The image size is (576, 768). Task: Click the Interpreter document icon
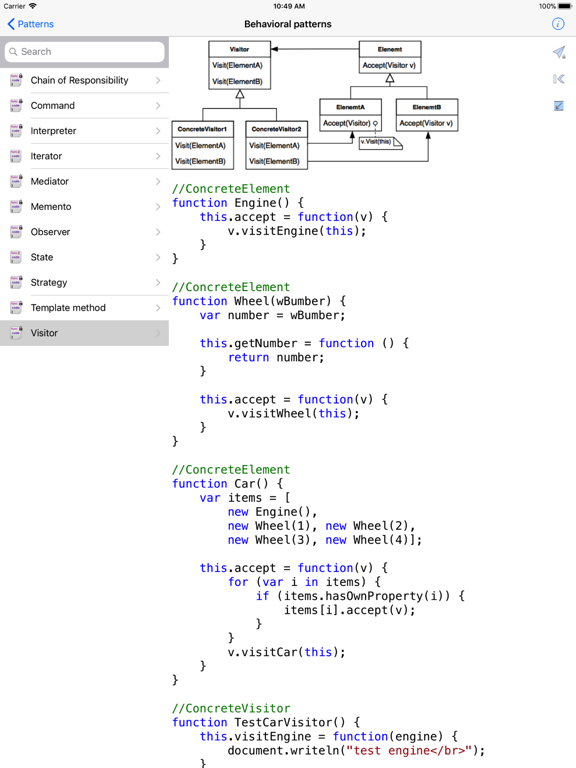coord(16,131)
